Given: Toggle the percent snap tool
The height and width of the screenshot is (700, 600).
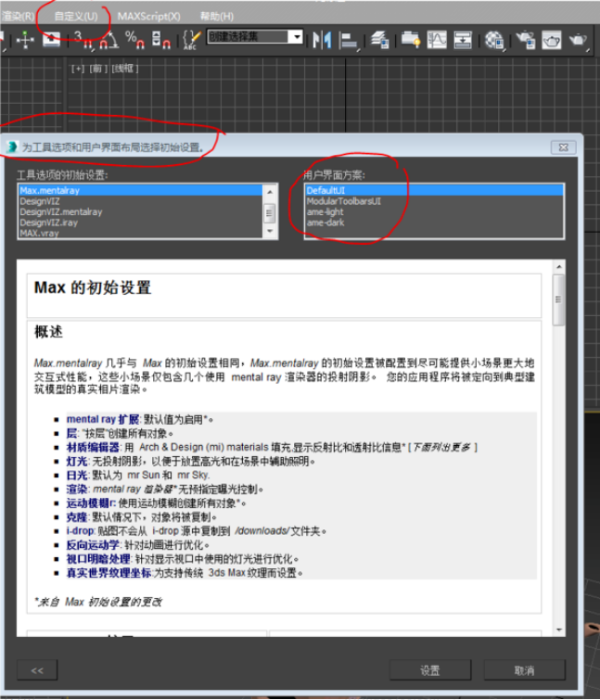Looking at the screenshot, I should [x=134, y=40].
